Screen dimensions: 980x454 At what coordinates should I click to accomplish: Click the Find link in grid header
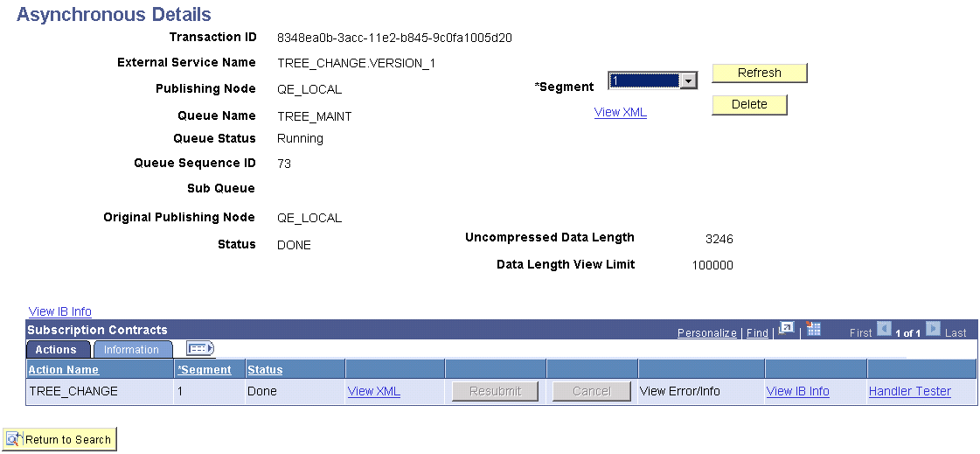pyautogui.click(x=757, y=332)
